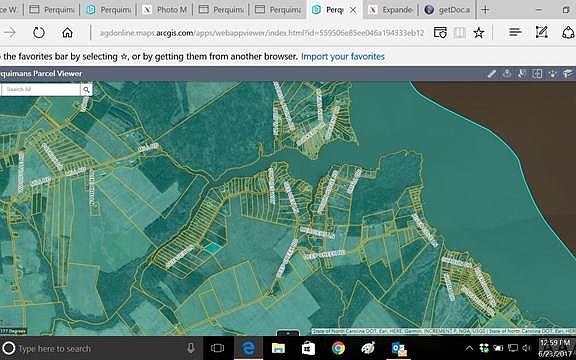Viewport: 576px width, 360px height.
Task: Switch to the Photo M tab
Action: coord(165,10)
